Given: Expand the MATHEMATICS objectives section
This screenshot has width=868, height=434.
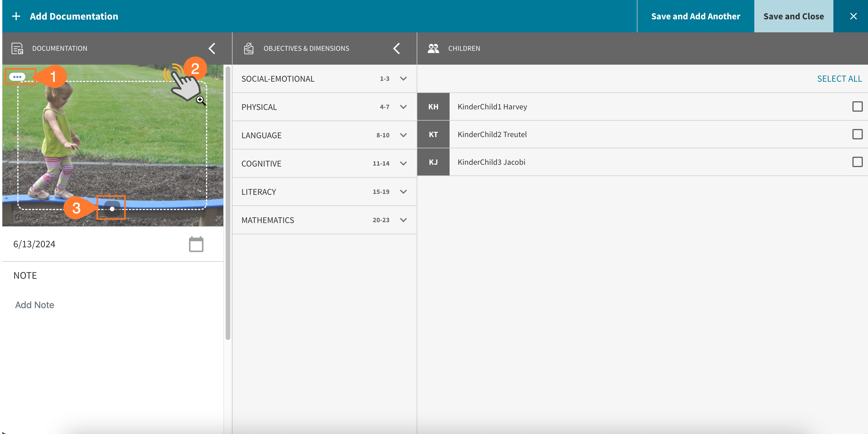Looking at the screenshot, I should (x=403, y=220).
